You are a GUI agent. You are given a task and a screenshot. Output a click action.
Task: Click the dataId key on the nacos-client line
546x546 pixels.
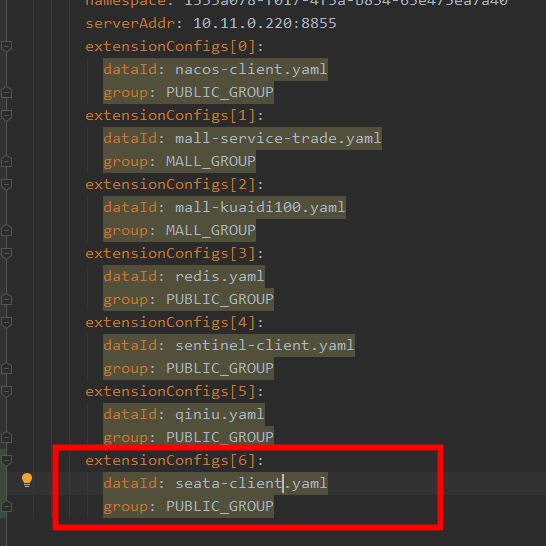pyautogui.click(x=130, y=69)
